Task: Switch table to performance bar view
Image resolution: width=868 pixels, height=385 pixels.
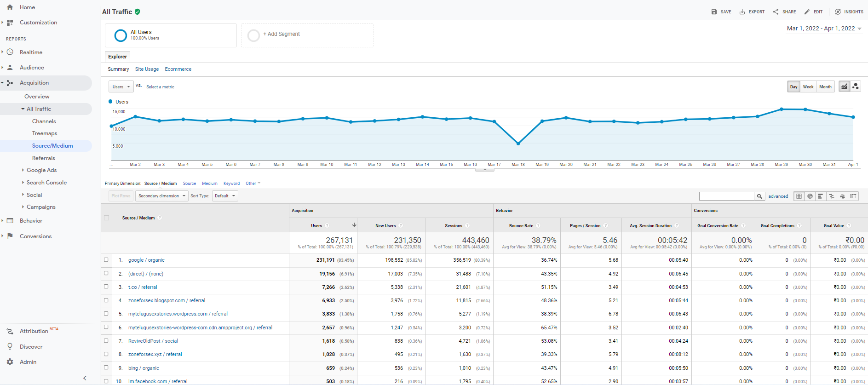Action: (x=821, y=196)
